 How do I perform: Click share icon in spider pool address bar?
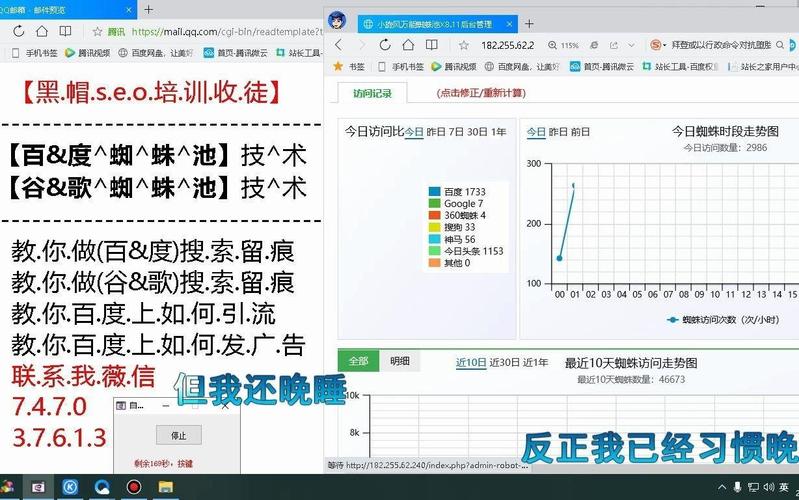pyautogui.click(x=614, y=45)
